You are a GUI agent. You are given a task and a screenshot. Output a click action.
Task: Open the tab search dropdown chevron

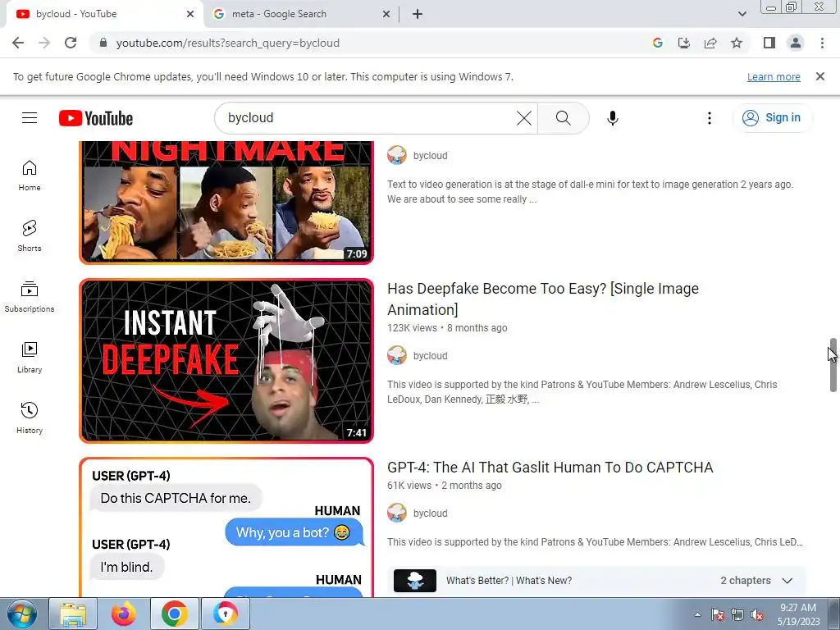tap(742, 14)
